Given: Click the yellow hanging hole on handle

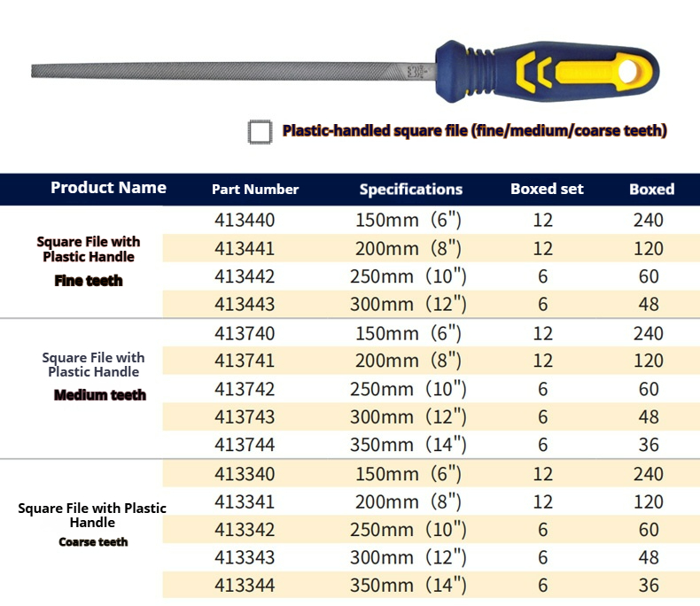Looking at the screenshot, I should (634, 68).
